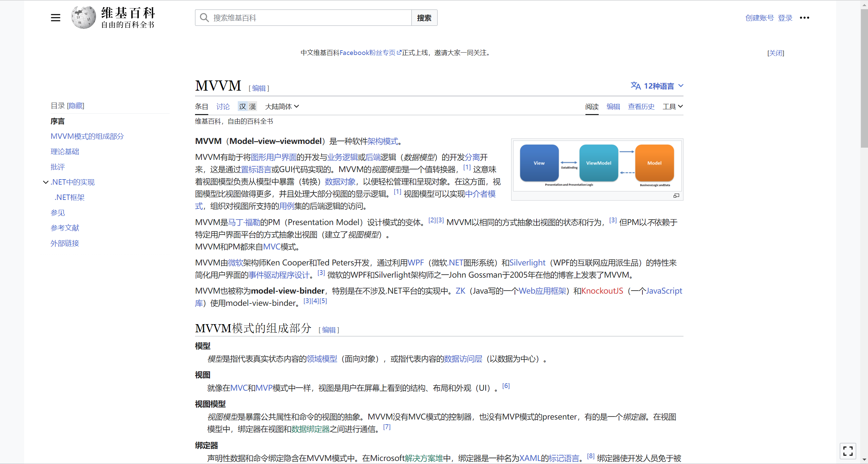Image resolution: width=868 pixels, height=464 pixels.
Task: Collapse the .NET中的实现 contents section
Action: click(x=45, y=182)
